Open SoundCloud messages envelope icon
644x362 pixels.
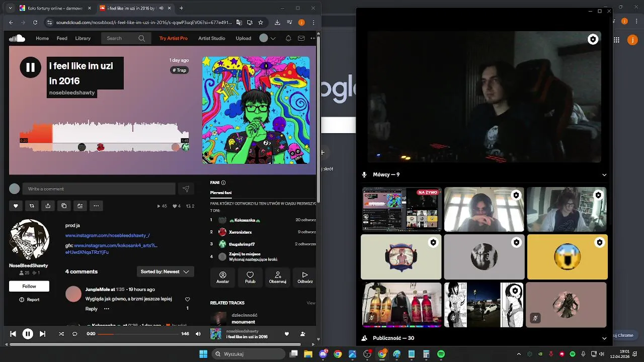tap(301, 38)
